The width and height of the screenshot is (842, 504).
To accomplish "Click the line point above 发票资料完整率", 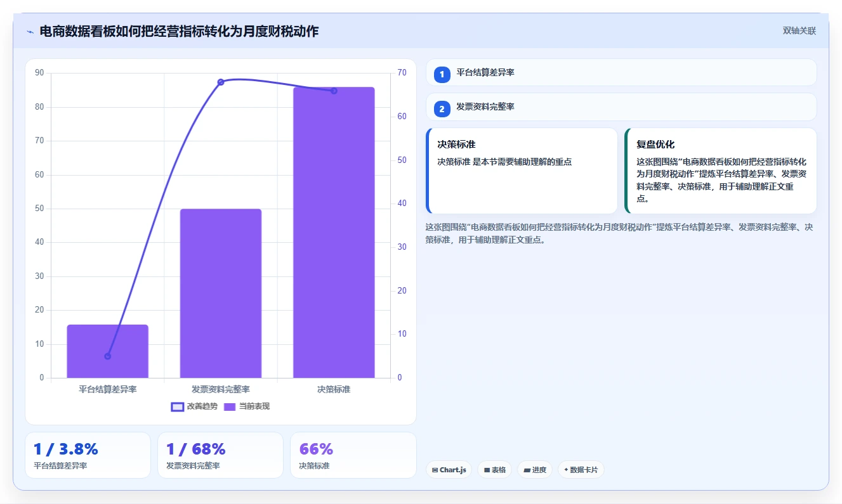I will [221, 82].
